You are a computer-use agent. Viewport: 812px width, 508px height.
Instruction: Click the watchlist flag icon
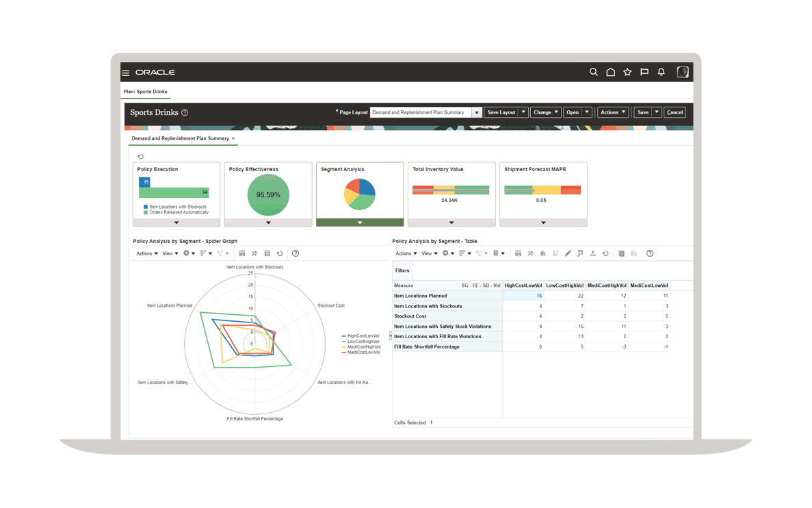click(644, 72)
